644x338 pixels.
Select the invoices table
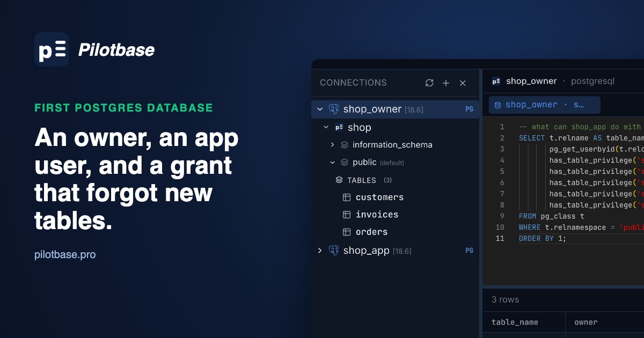click(377, 215)
